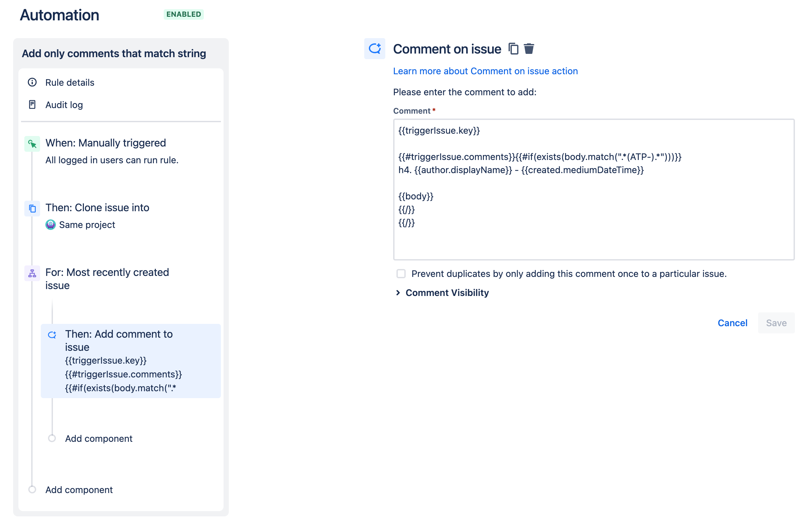The height and width of the screenshot is (519, 812).
Task: Select the When: Manually triggered step
Action: click(x=106, y=143)
